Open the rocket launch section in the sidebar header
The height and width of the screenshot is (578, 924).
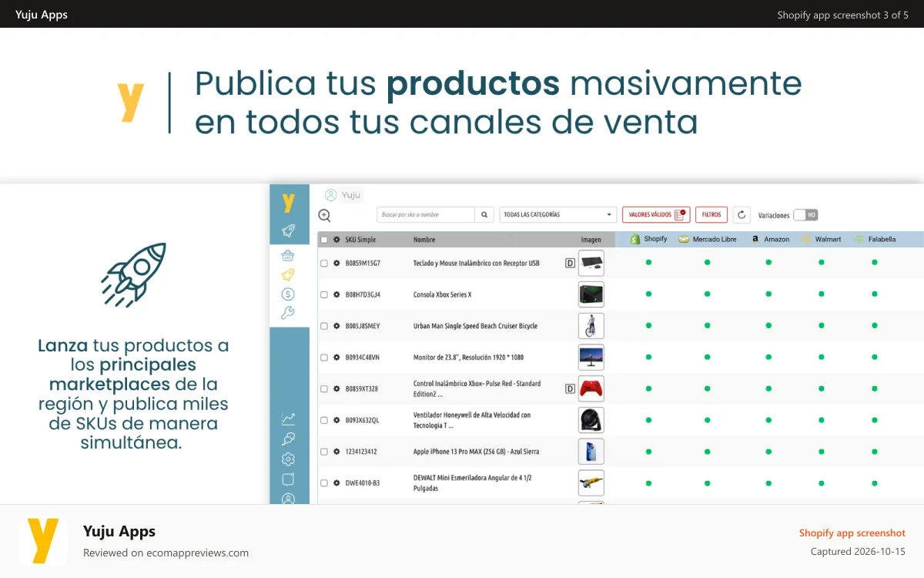click(289, 230)
